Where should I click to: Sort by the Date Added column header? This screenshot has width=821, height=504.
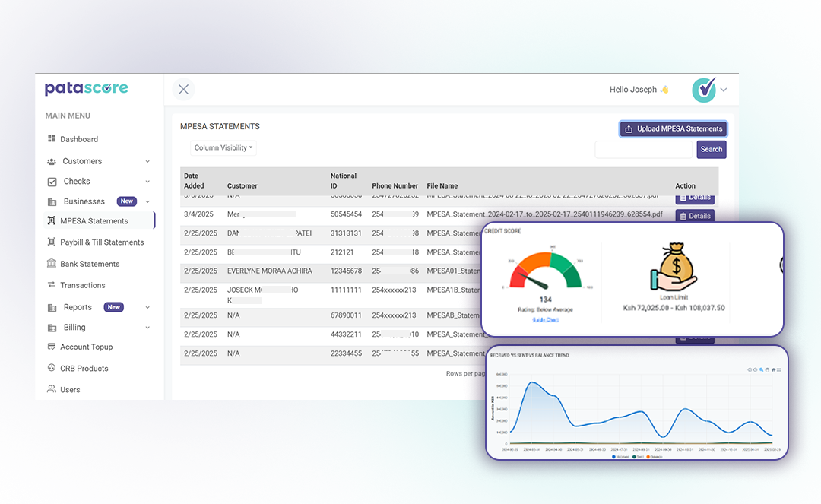coord(195,181)
